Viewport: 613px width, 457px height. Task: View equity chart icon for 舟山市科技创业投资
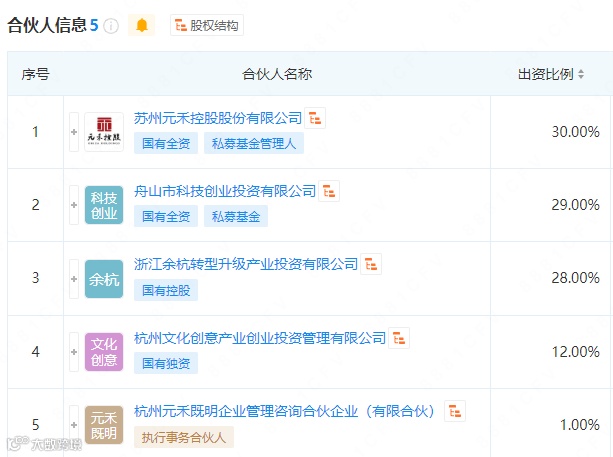(x=329, y=191)
